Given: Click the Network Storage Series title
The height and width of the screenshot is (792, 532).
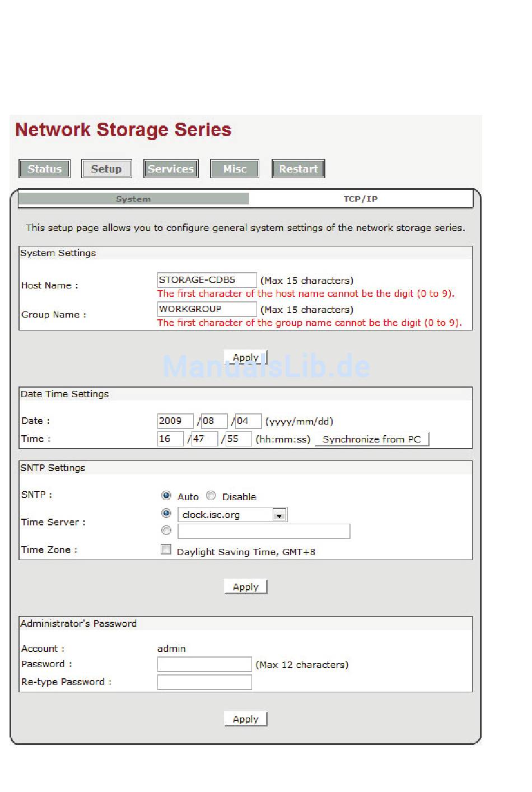Looking at the screenshot, I should click(123, 130).
